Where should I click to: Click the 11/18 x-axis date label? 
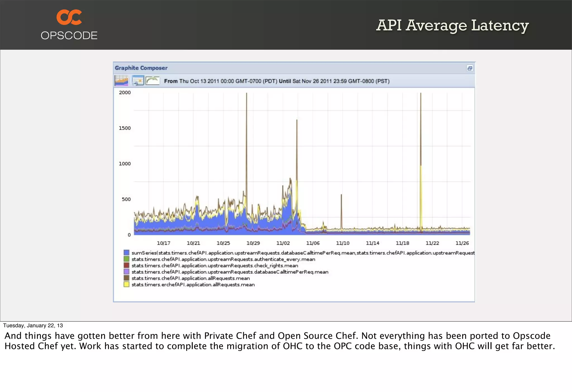click(402, 243)
